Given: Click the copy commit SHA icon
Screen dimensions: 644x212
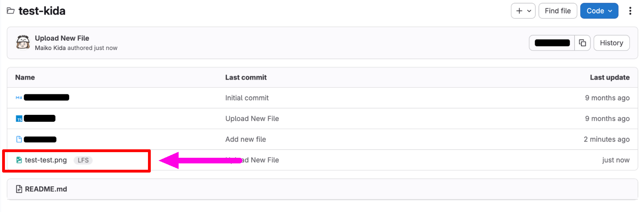Looking at the screenshot, I should click(x=582, y=43).
